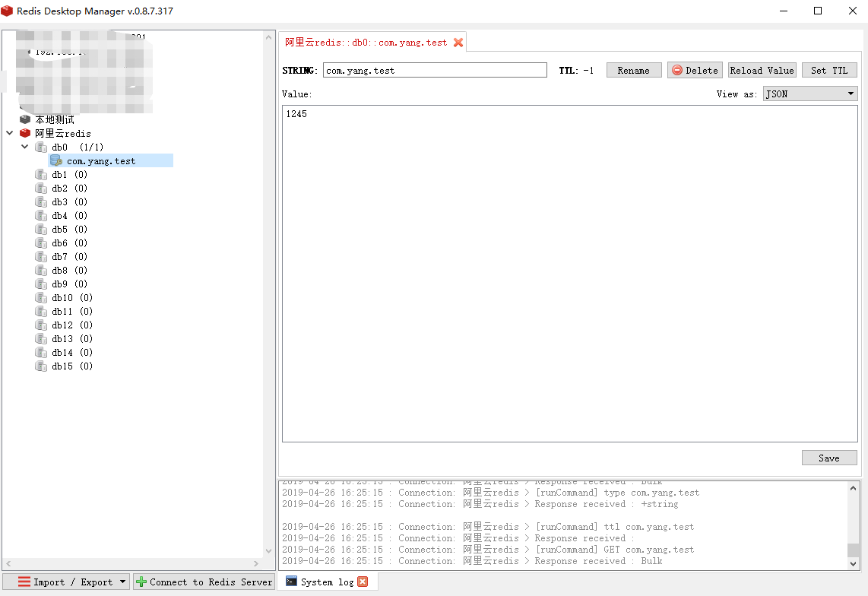The image size is (868, 596).
Task: Click the log line 'Response received : +string'
Action: (480, 504)
